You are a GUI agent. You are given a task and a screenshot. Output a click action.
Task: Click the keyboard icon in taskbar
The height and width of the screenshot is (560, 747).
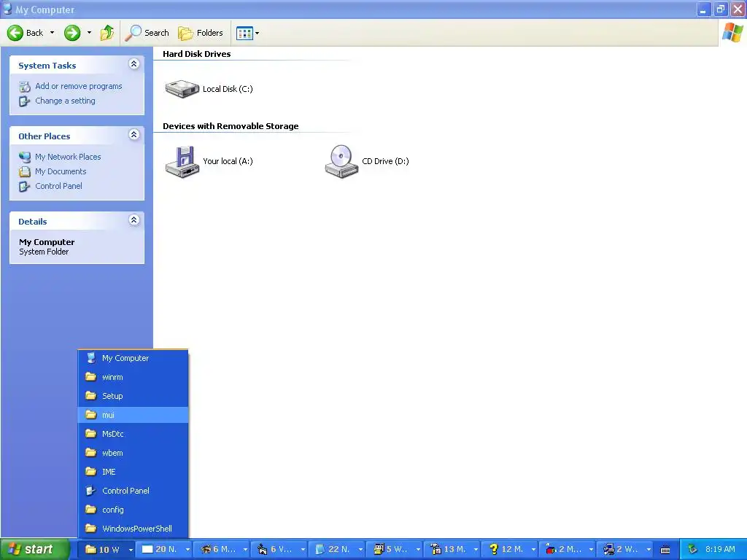point(665,550)
